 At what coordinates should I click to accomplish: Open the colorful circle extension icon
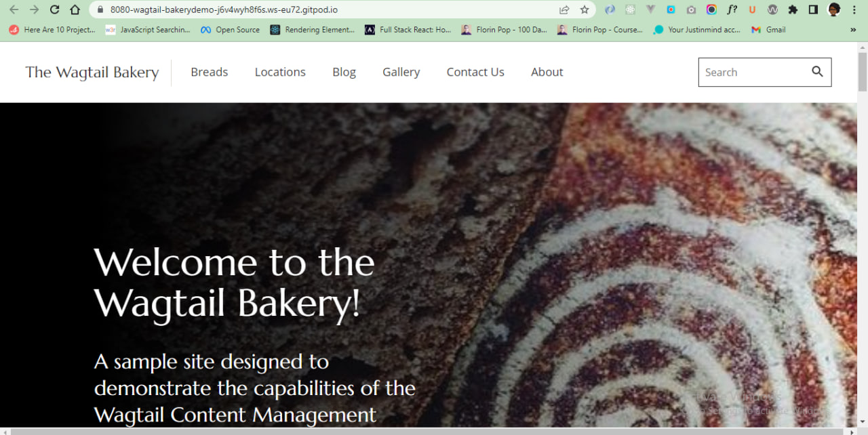[x=711, y=10]
